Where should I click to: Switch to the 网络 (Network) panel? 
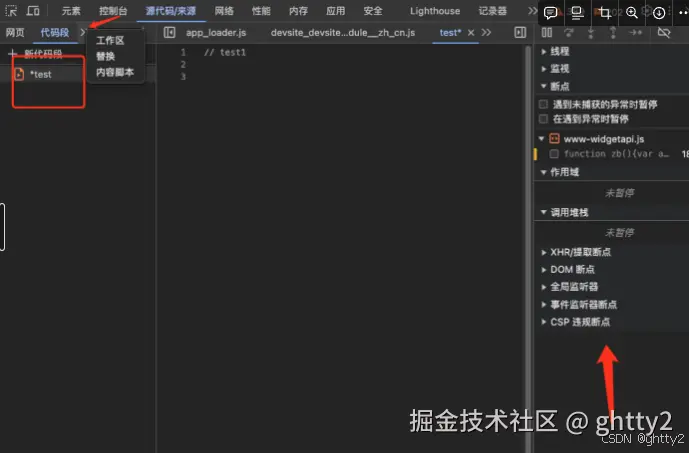(x=224, y=11)
